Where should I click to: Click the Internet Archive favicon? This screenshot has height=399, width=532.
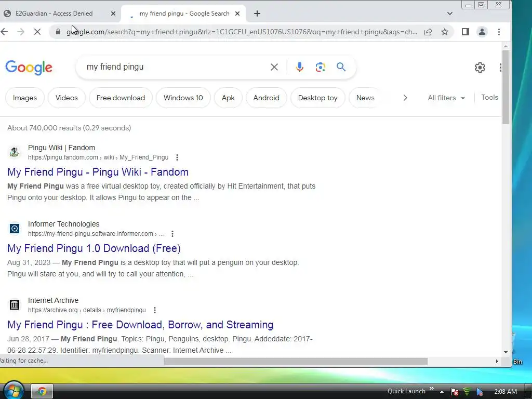point(14,304)
